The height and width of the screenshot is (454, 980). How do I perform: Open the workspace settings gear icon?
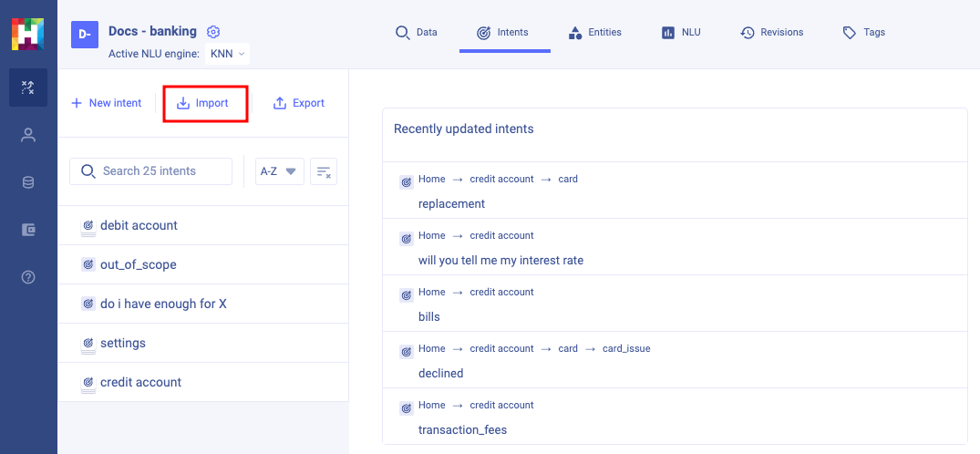(x=213, y=32)
